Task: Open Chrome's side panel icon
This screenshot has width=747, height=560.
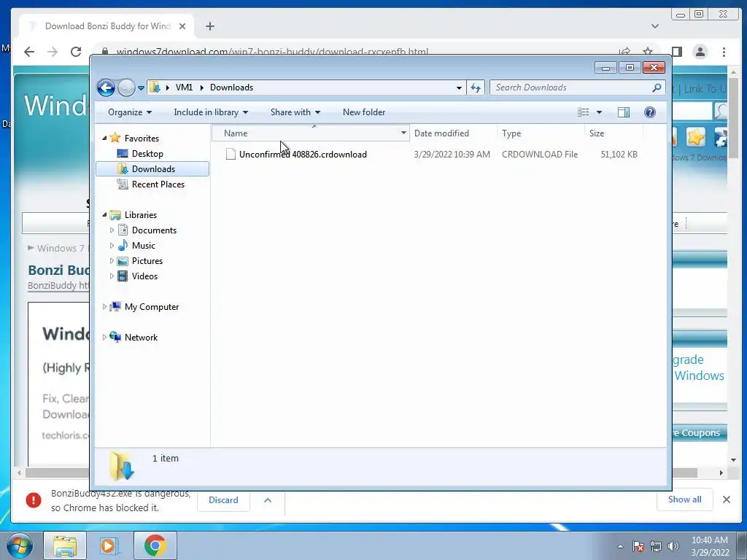Action: 676,52
